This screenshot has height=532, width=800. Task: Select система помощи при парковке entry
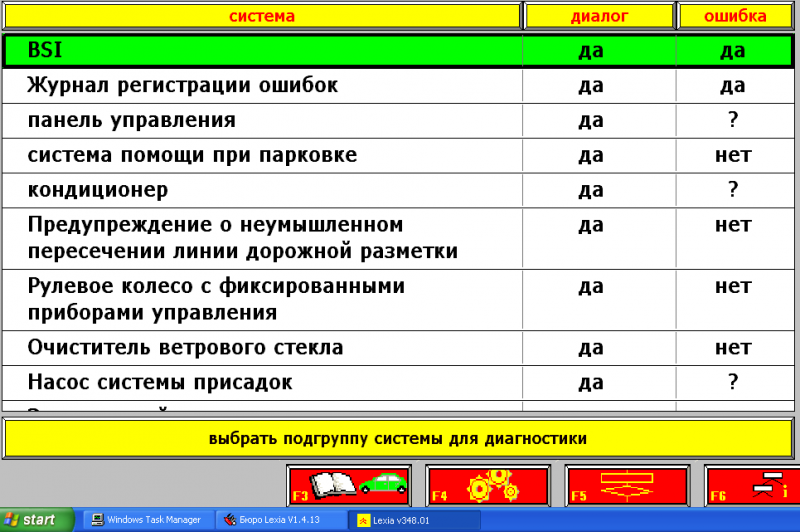[x=262, y=156]
